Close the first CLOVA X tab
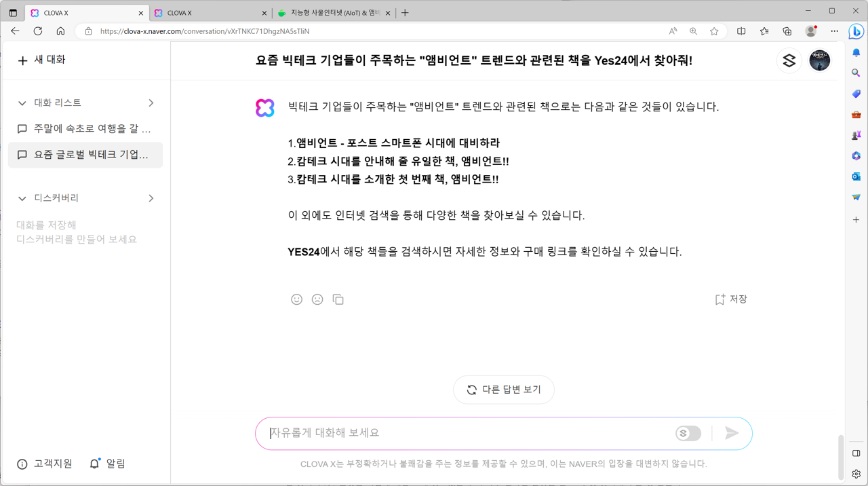868x486 pixels. click(x=141, y=13)
